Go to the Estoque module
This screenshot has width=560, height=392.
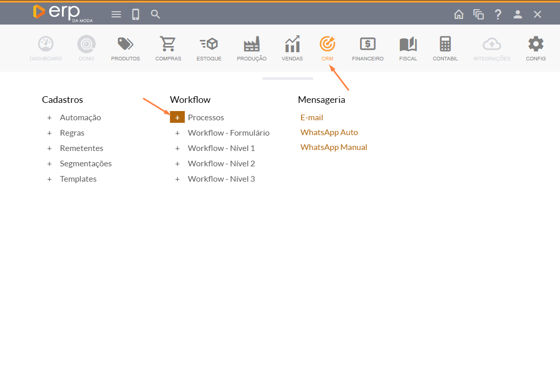click(209, 45)
